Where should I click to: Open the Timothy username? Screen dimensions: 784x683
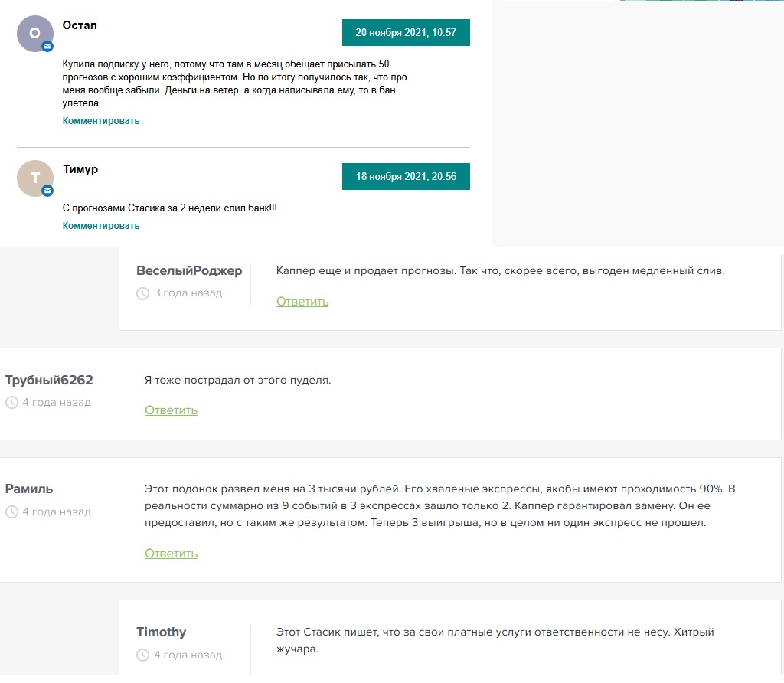[161, 632]
